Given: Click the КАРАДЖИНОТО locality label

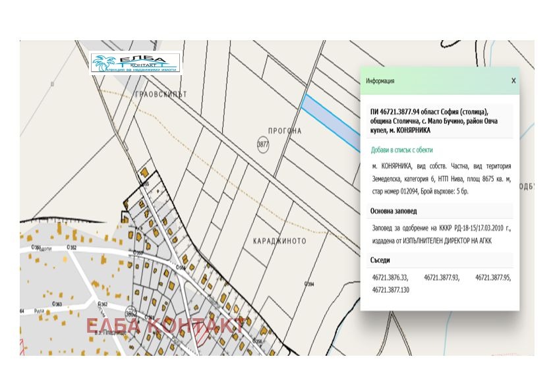Looking at the screenshot, I should point(279,241).
